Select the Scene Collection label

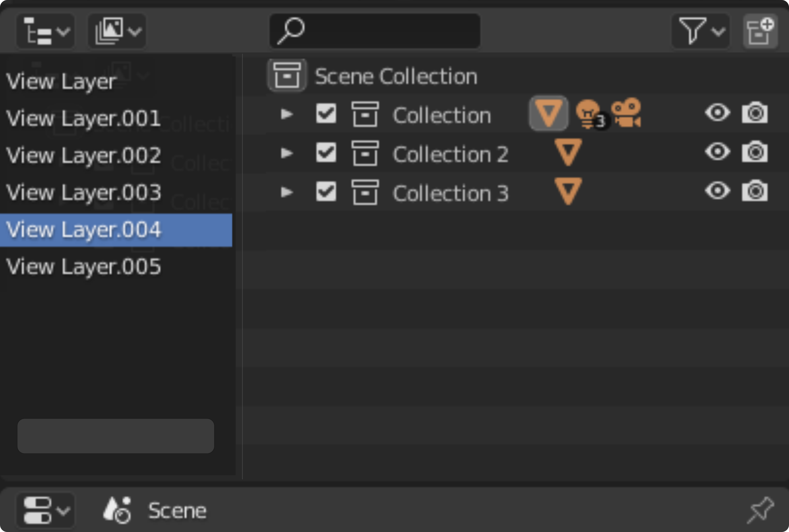pyautogui.click(x=396, y=76)
